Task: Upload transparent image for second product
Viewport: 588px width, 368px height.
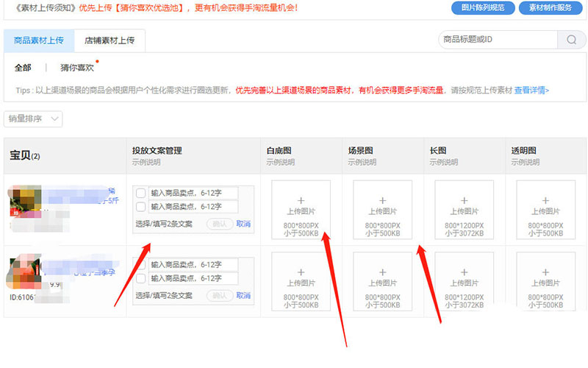Action: pos(545,281)
